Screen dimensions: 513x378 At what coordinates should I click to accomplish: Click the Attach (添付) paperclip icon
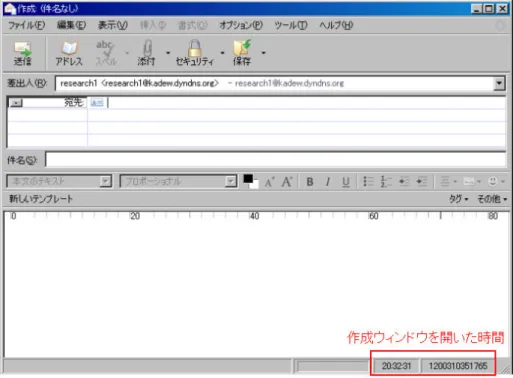click(x=147, y=53)
